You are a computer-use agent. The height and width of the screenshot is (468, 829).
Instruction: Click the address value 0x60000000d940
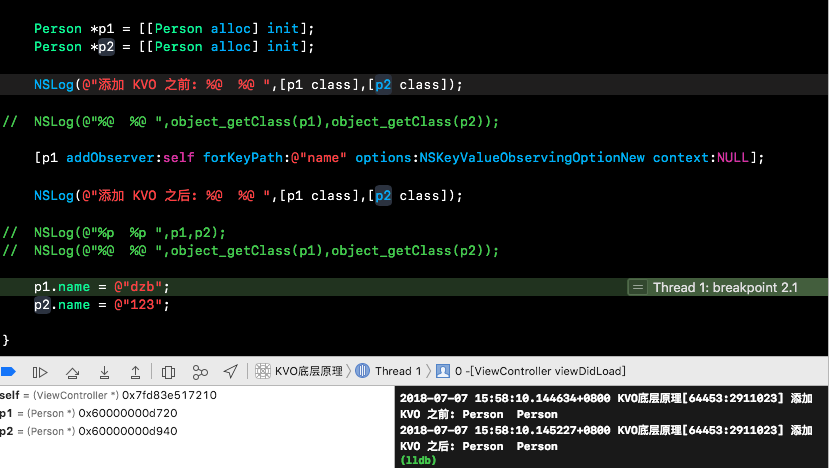coord(128,431)
